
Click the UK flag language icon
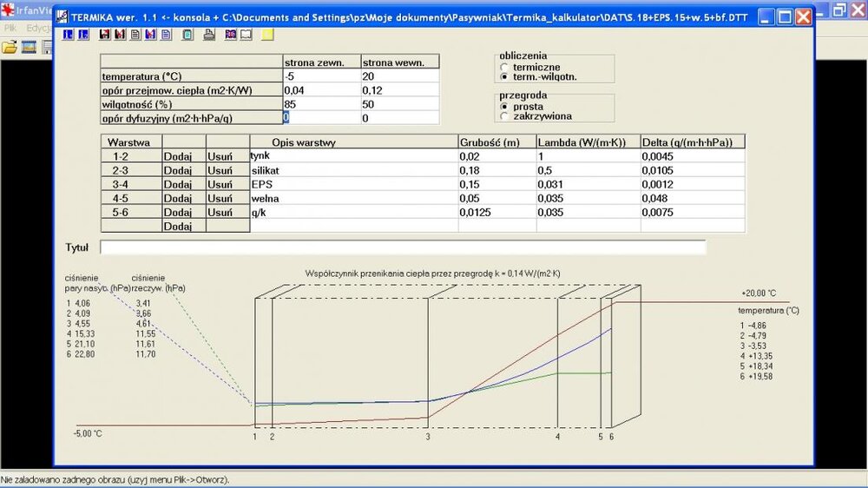pos(231,35)
